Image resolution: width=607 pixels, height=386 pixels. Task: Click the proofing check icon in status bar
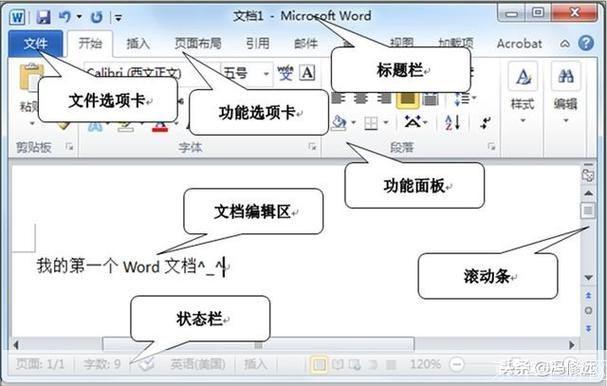[x=146, y=364]
